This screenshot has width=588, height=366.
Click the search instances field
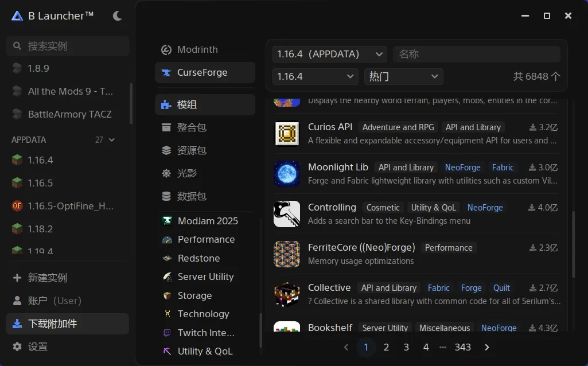point(68,46)
